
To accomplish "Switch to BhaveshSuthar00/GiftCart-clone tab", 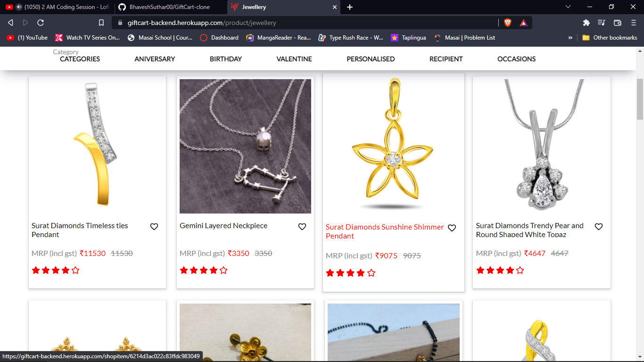I will 170,7.
